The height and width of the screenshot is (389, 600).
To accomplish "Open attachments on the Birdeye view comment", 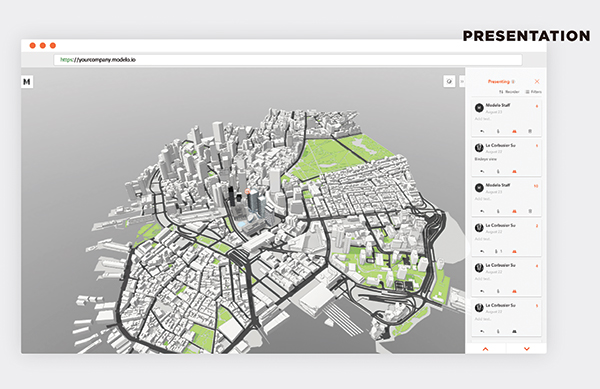I will [x=498, y=171].
